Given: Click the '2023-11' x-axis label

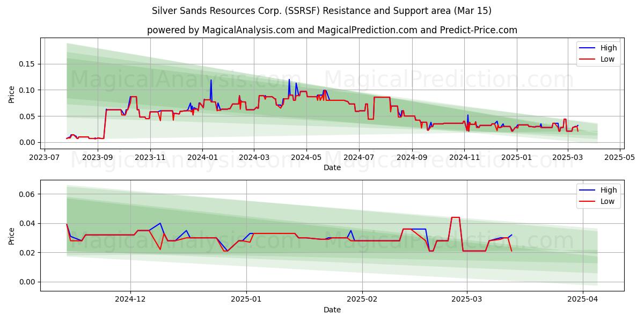Looking at the screenshot, I should (x=150, y=158).
